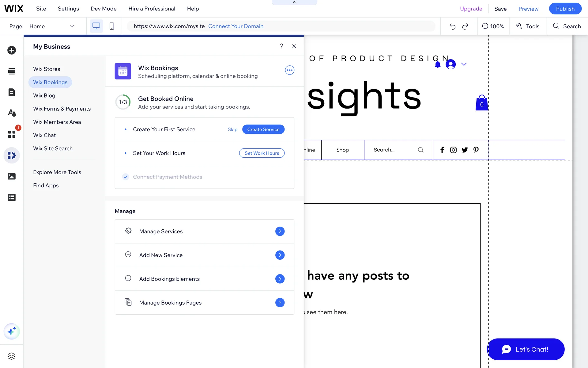
Task: Select Wix Blog in My Business list
Action: (x=44, y=95)
